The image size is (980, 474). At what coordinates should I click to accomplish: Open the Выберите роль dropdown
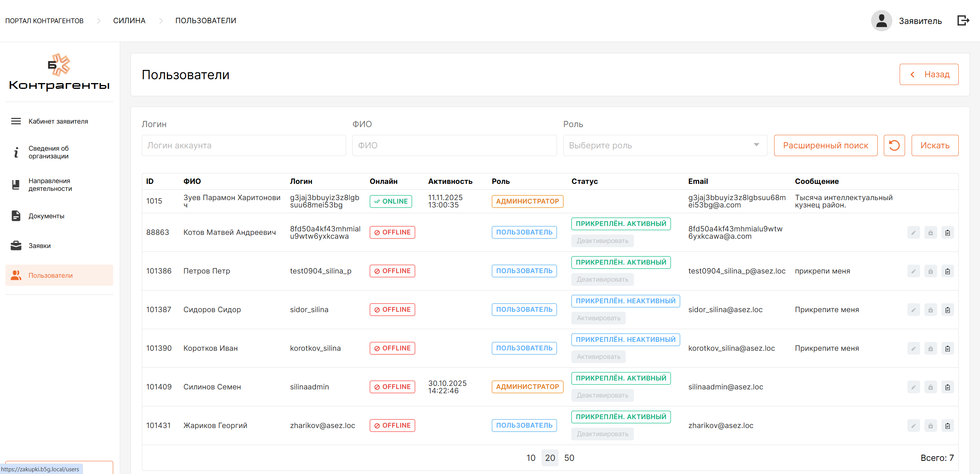[x=664, y=146]
